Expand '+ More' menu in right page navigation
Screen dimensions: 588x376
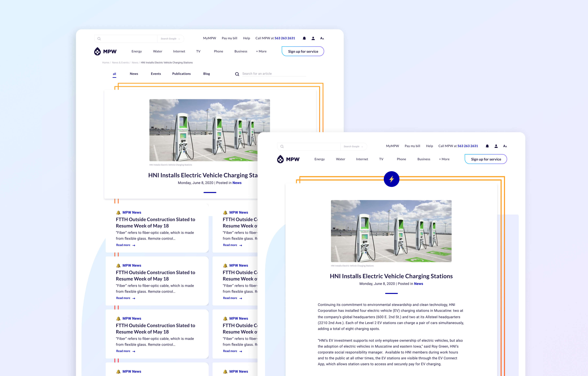(444, 159)
